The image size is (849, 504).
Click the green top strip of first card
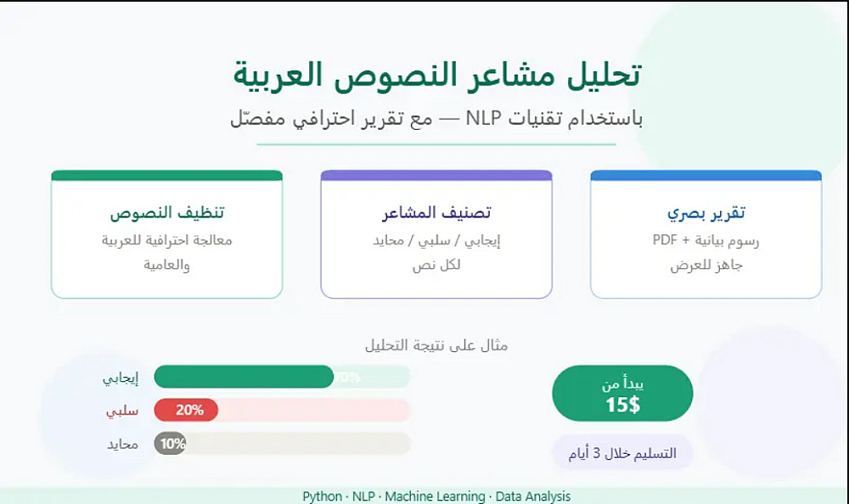(x=166, y=176)
